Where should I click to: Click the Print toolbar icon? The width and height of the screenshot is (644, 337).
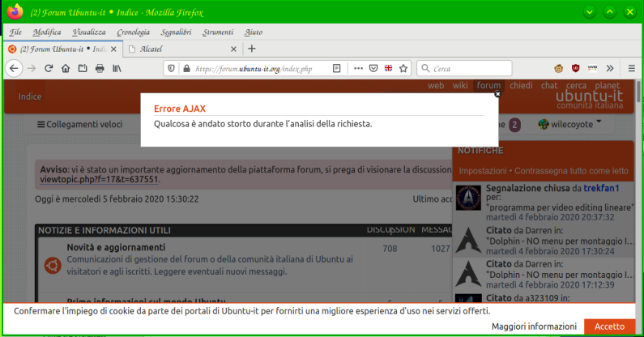pos(100,68)
